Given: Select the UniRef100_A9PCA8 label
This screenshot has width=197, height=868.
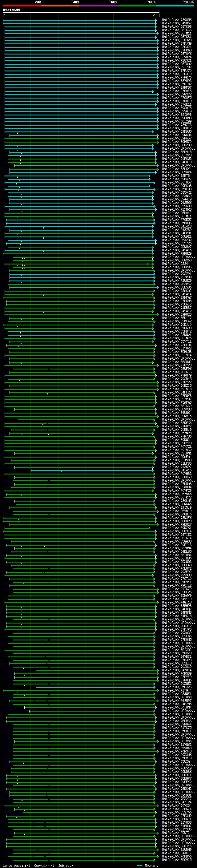Looking at the screenshot, I should click(177, 186).
